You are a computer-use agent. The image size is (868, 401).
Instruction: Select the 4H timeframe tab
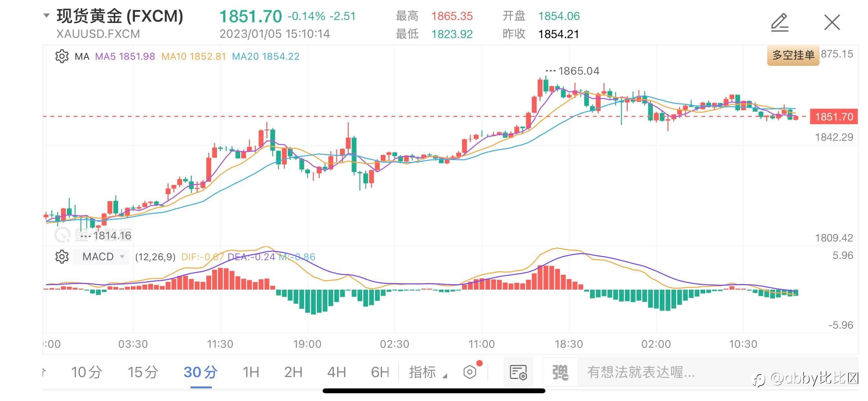[x=336, y=372]
